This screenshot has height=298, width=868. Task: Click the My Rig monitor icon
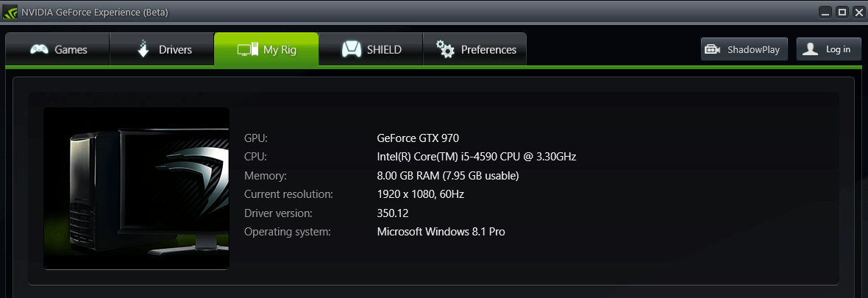click(x=247, y=50)
